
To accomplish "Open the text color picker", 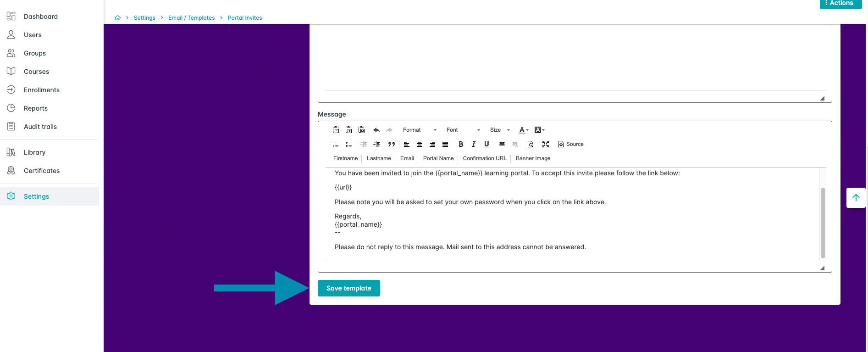I will [x=523, y=130].
